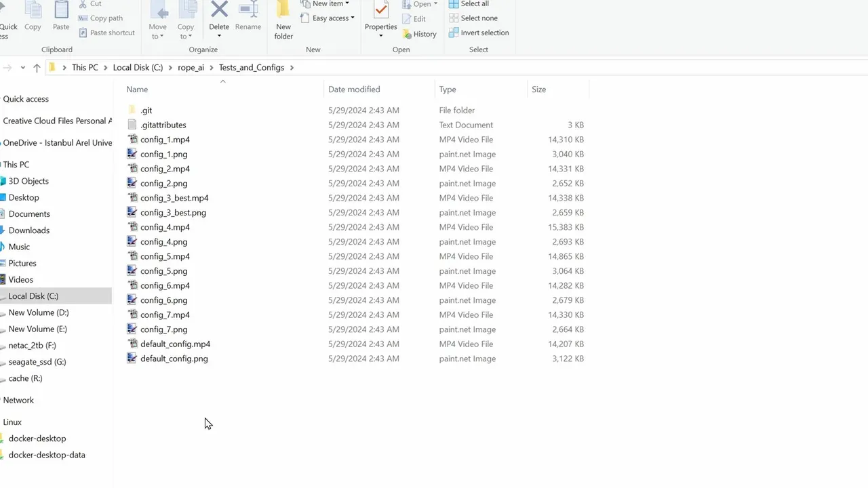Select the config_4.mp4 file icon
Screen dimensions: 868x488
[132, 227]
